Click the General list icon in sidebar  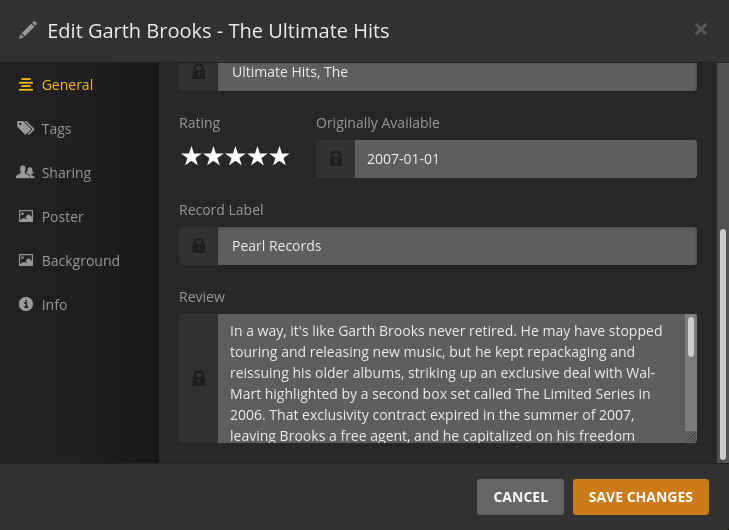click(26, 85)
